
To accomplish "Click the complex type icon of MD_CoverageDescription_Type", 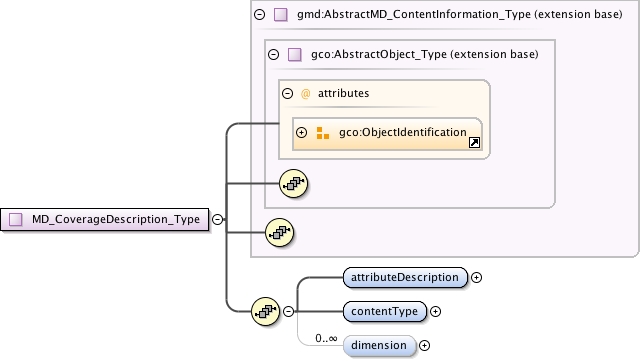I will point(16,220).
